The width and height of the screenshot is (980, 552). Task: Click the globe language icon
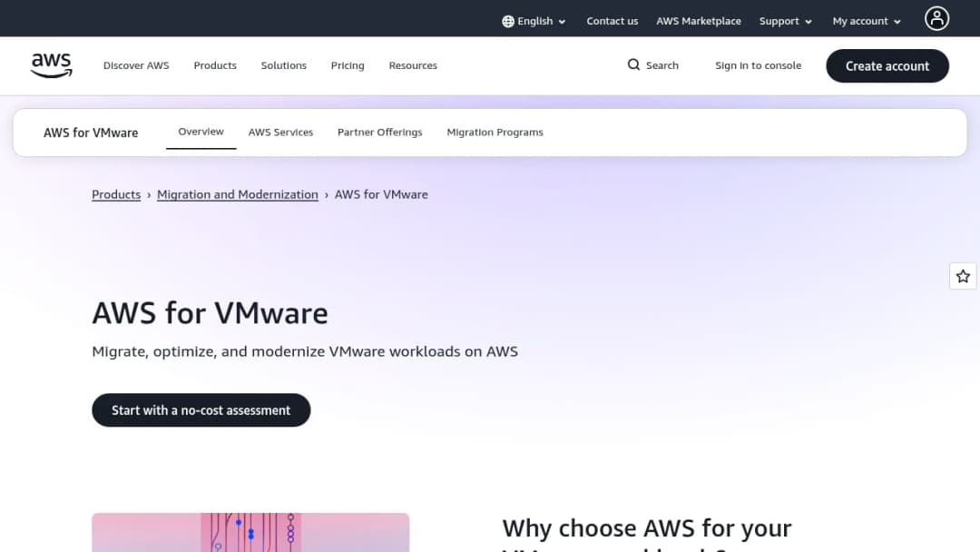(x=508, y=21)
